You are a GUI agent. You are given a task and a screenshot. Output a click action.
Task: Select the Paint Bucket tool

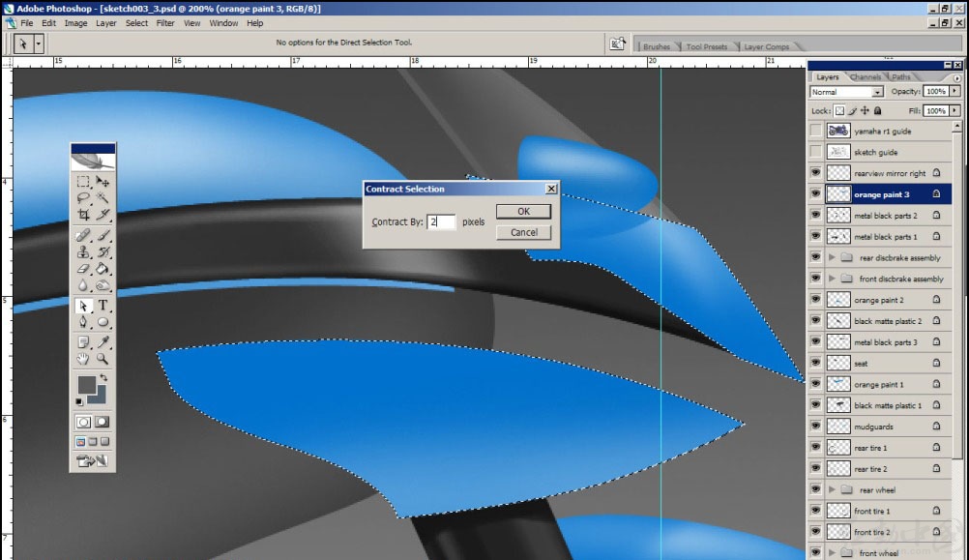[103, 269]
